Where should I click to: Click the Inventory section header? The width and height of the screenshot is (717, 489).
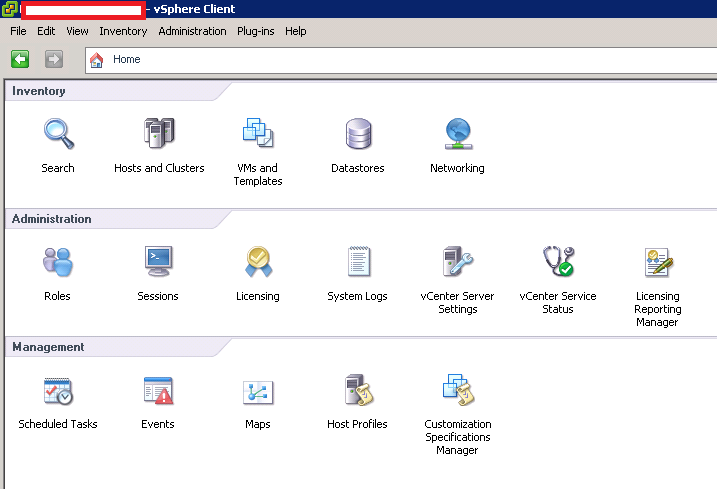click(39, 91)
